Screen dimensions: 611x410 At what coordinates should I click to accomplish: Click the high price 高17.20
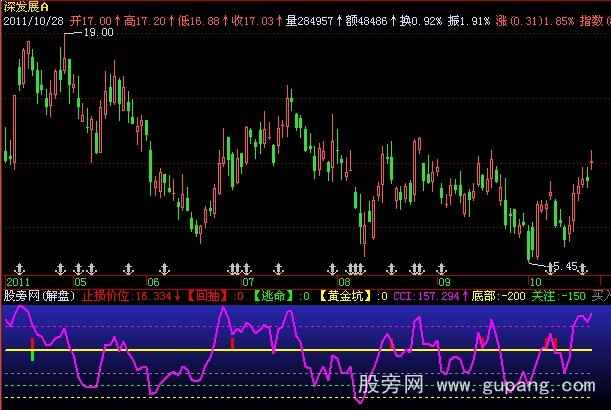145,21
